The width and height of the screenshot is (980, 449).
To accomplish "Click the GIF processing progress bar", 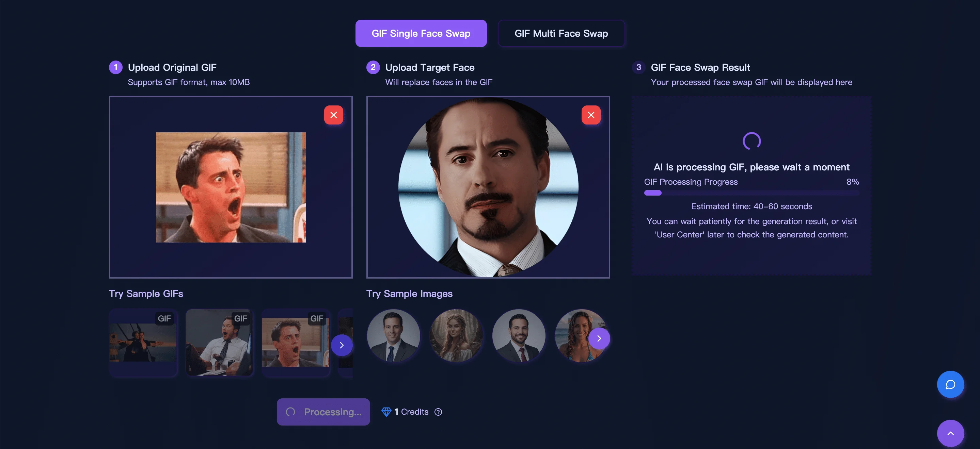I will [752, 193].
